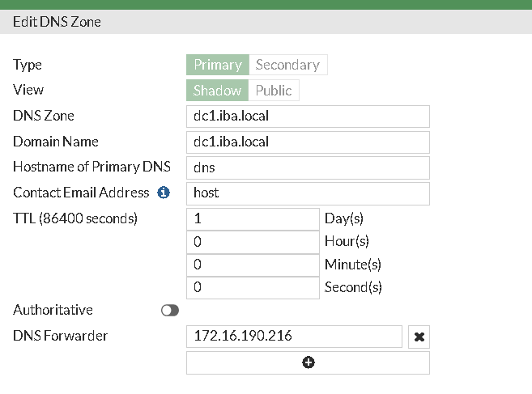Viewport: 532px width, 394px height.
Task: Click the Authoritative label
Action: tap(53, 310)
